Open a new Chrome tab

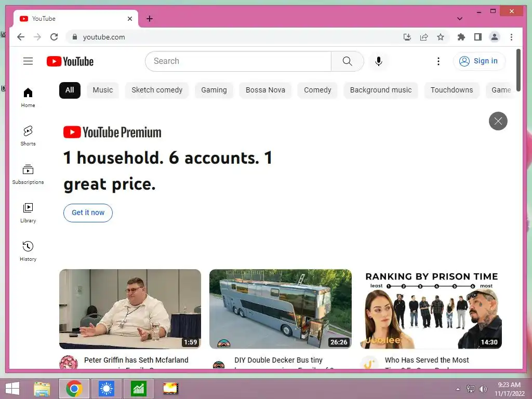pos(149,19)
